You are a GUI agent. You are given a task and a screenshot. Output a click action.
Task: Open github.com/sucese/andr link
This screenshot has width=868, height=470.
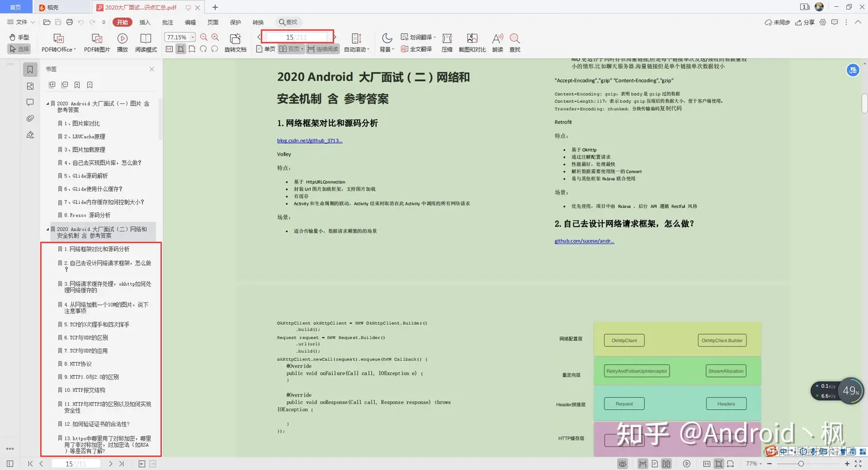(584, 241)
